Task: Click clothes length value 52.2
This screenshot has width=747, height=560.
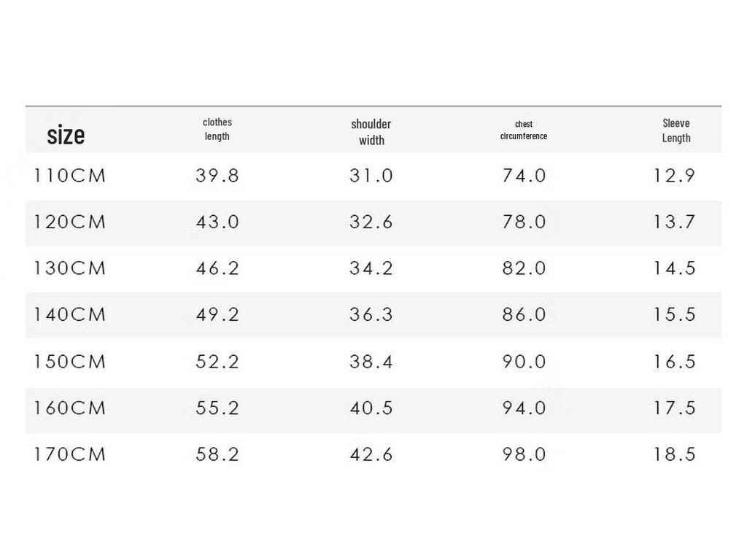Action: point(217,362)
